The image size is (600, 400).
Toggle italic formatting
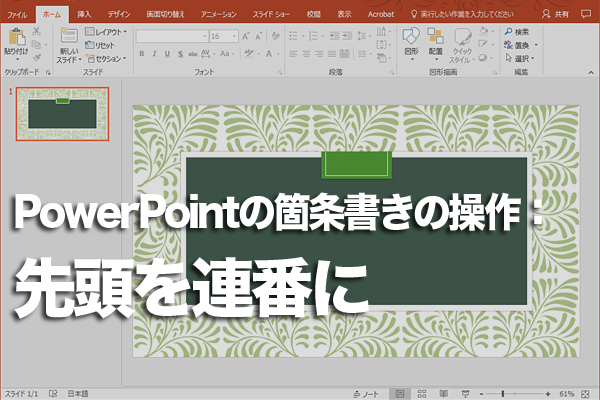tap(155, 54)
